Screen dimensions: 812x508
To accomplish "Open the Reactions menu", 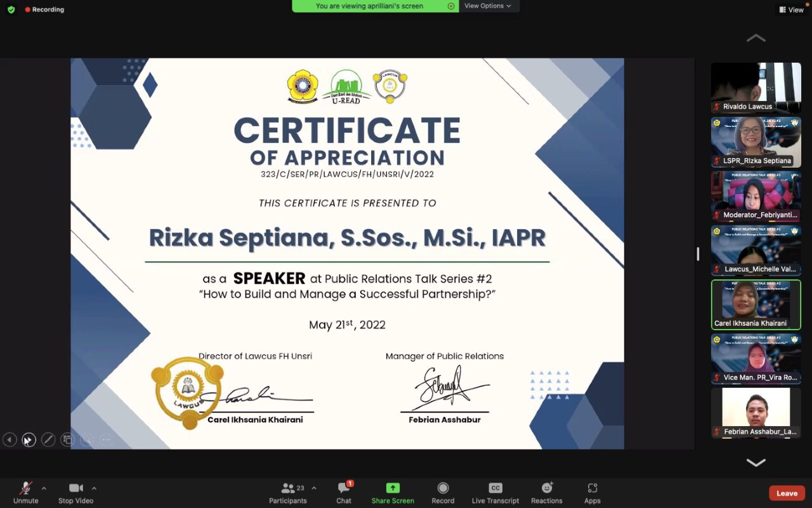I will click(x=546, y=492).
